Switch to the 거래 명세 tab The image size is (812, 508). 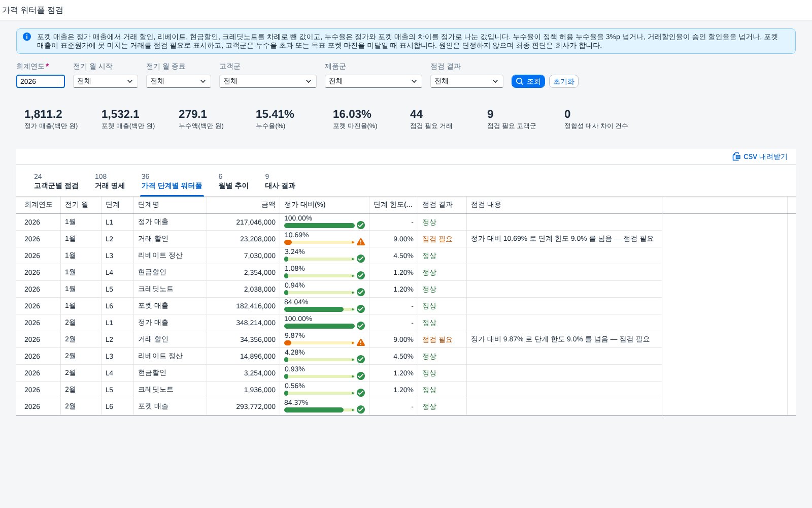point(110,181)
